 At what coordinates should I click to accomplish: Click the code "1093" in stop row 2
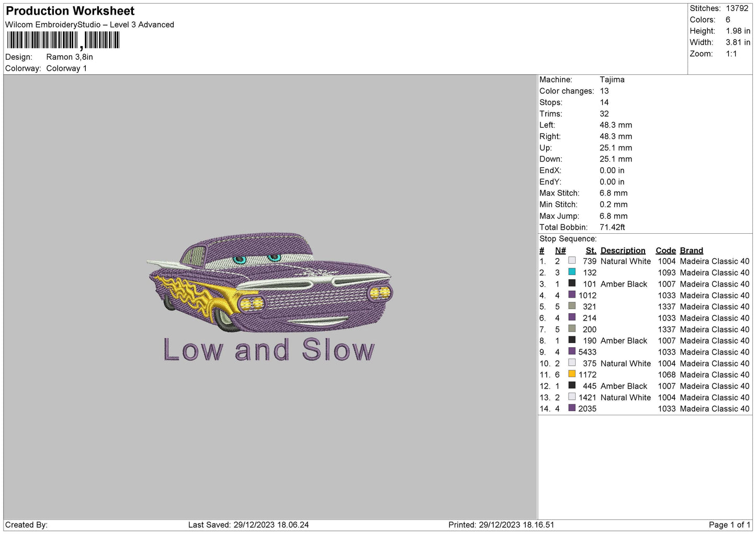point(667,273)
